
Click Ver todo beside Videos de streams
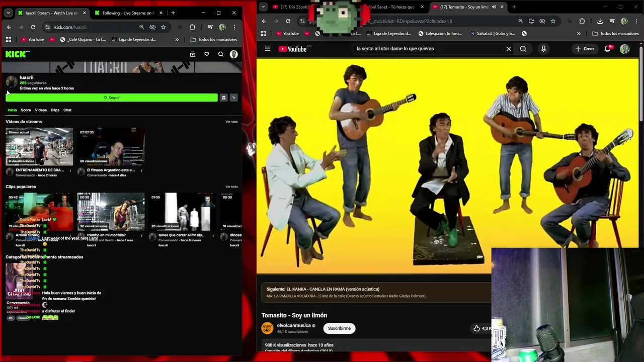tap(231, 122)
